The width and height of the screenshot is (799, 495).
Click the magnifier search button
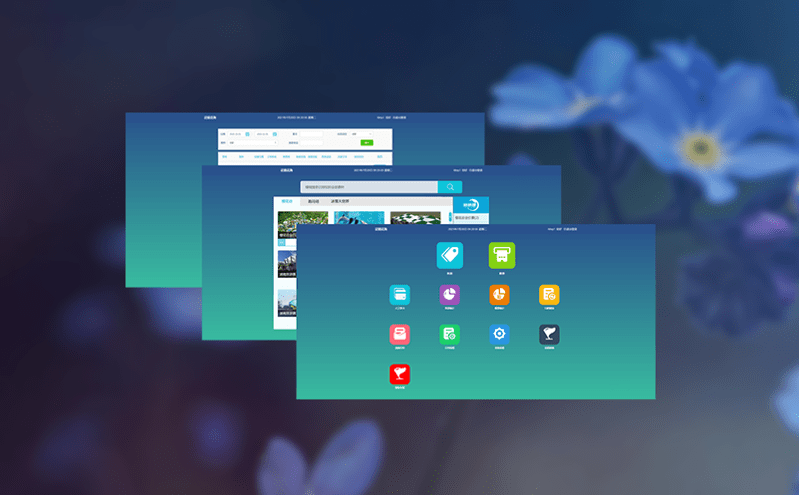click(450, 187)
